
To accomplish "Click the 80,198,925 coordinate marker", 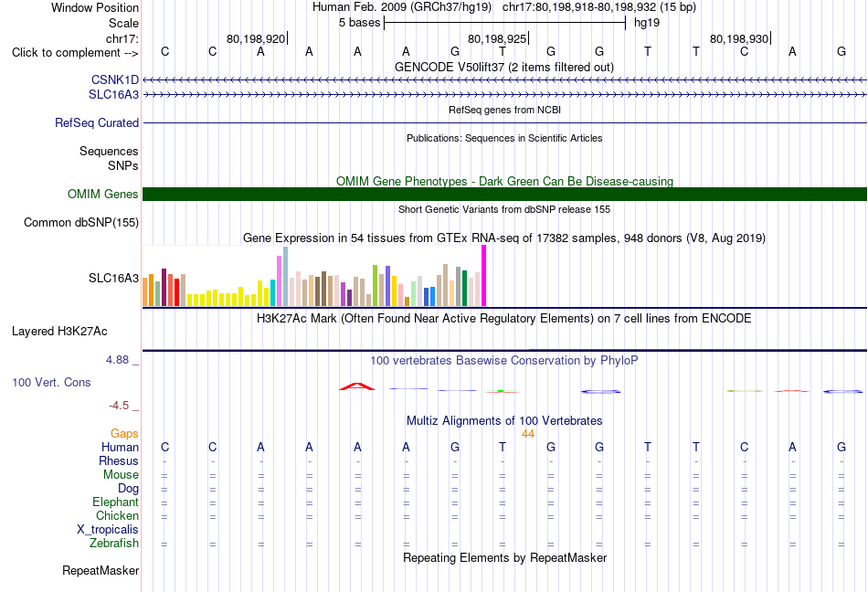I will [x=497, y=38].
